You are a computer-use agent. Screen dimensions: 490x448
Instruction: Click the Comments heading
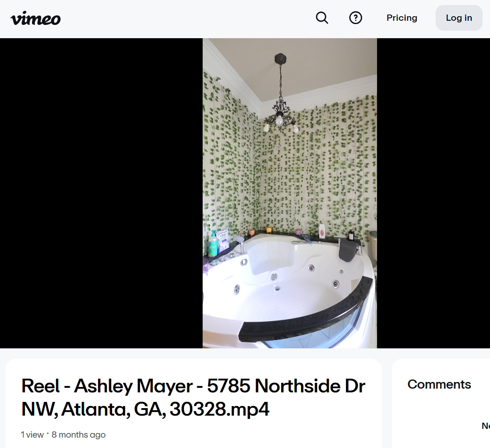point(439,384)
